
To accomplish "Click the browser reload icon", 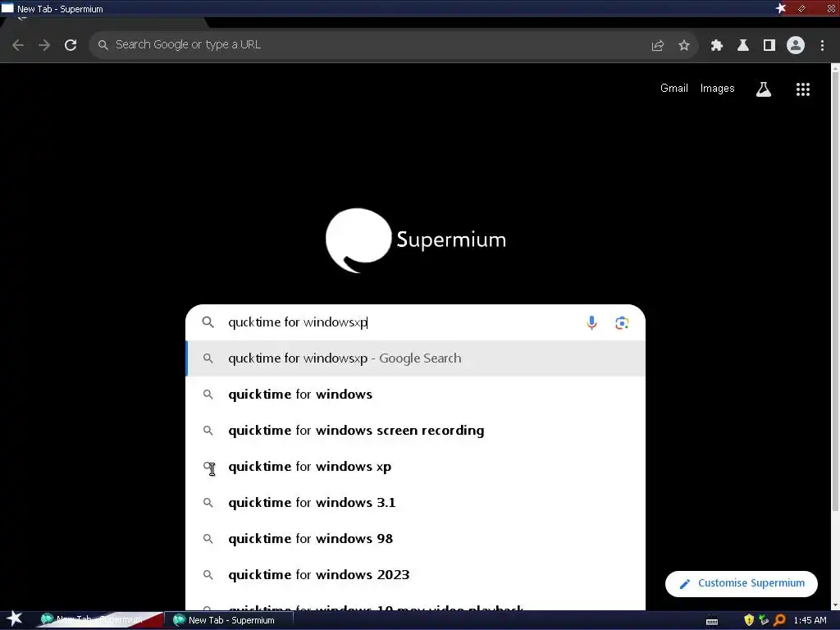I will [71, 45].
